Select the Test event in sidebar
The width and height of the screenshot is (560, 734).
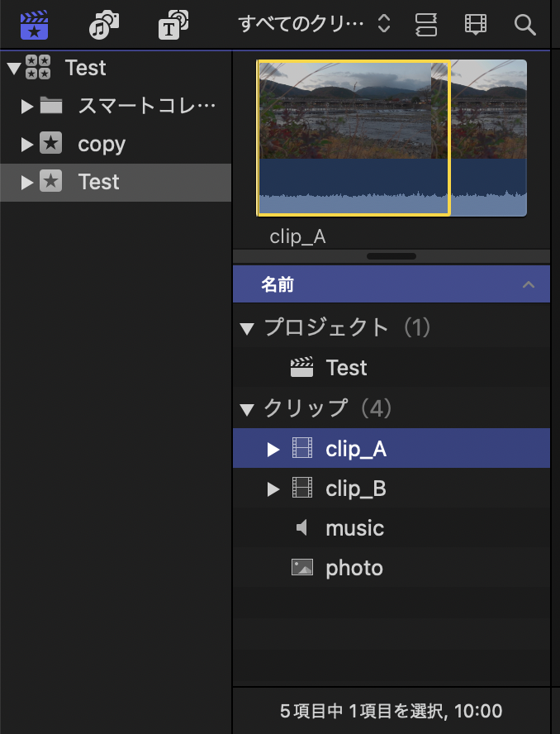coord(99,182)
